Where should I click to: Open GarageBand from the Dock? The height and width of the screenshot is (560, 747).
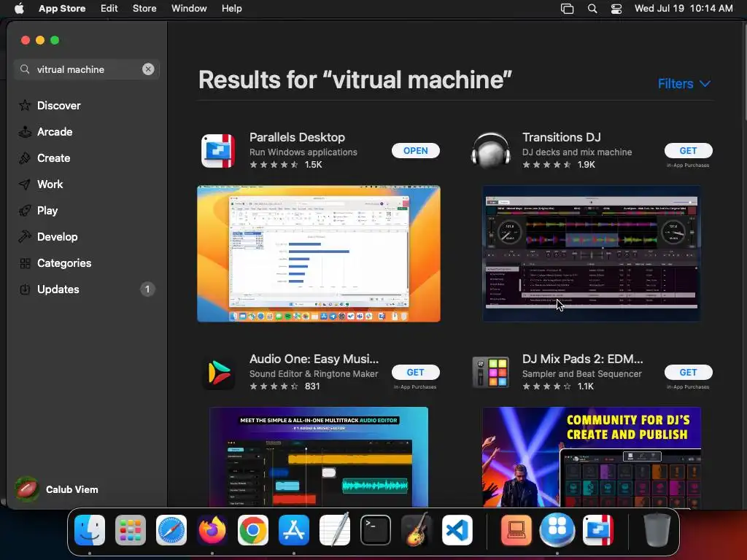(416, 530)
